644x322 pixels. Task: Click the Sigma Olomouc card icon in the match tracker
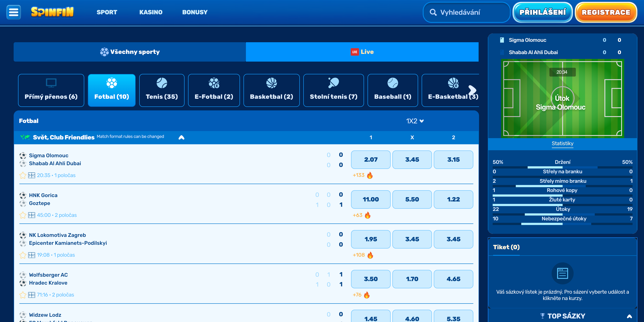[x=502, y=40]
